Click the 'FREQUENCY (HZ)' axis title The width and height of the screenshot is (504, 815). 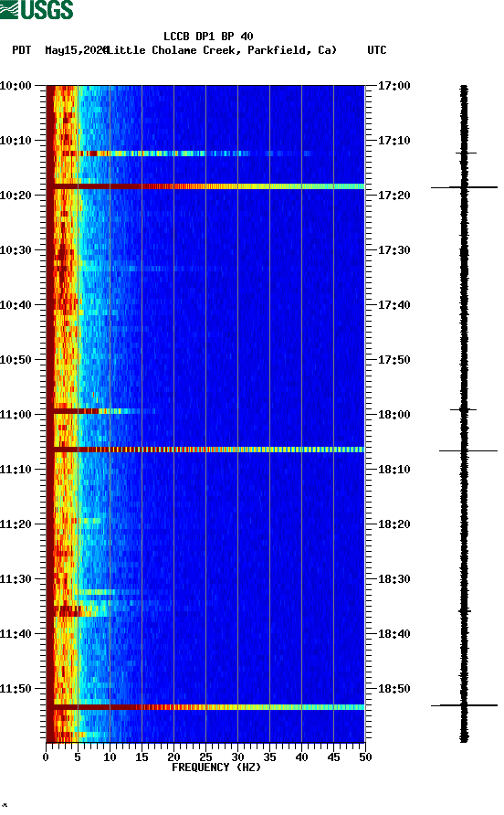point(216,767)
